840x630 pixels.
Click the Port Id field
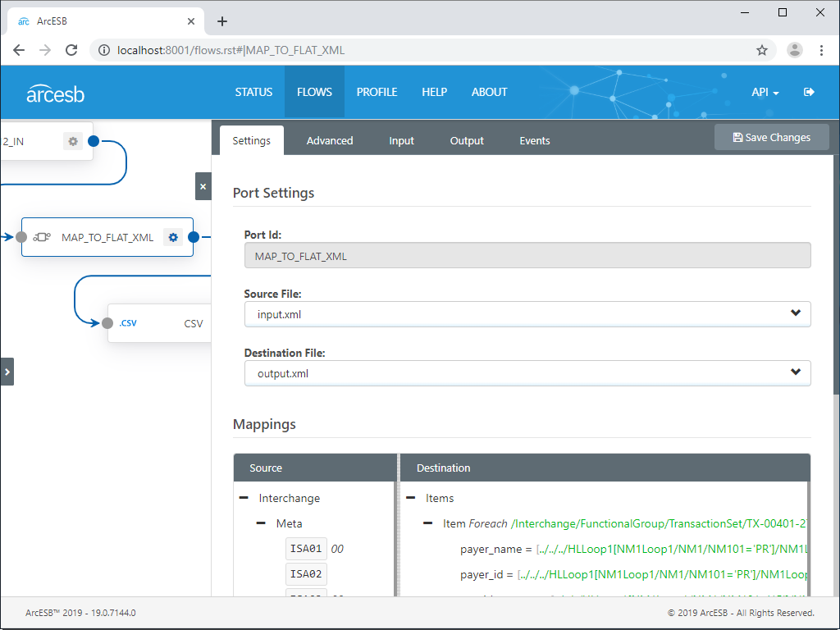click(526, 255)
